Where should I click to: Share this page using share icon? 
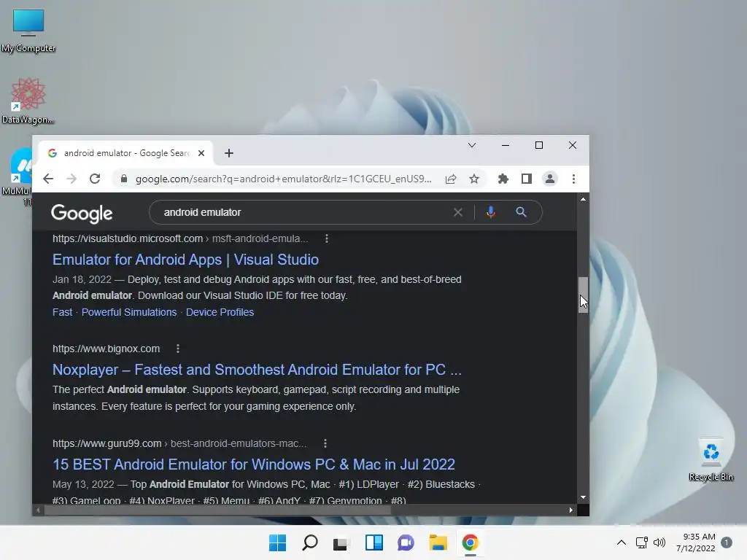pyautogui.click(x=451, y=179)
